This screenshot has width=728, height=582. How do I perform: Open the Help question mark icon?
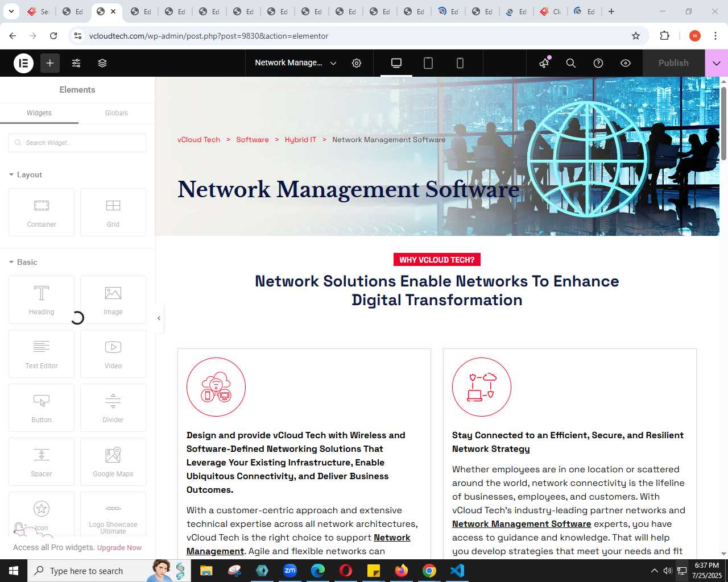(598, 63)
